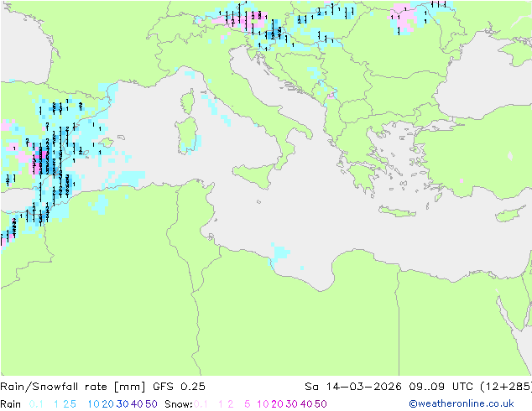Click the "Snow:" legend label
Screen dimensions: 532x411
pos(179,404)
